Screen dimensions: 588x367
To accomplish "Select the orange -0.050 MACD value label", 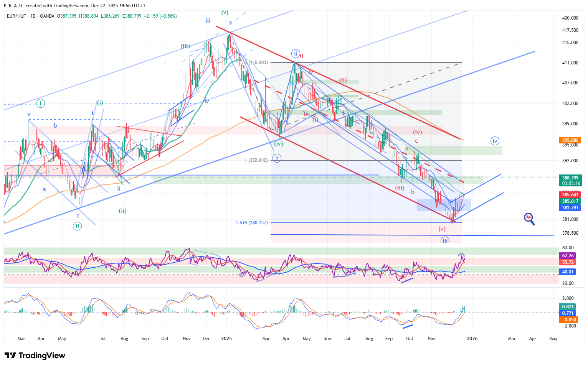I will [568, 320].
